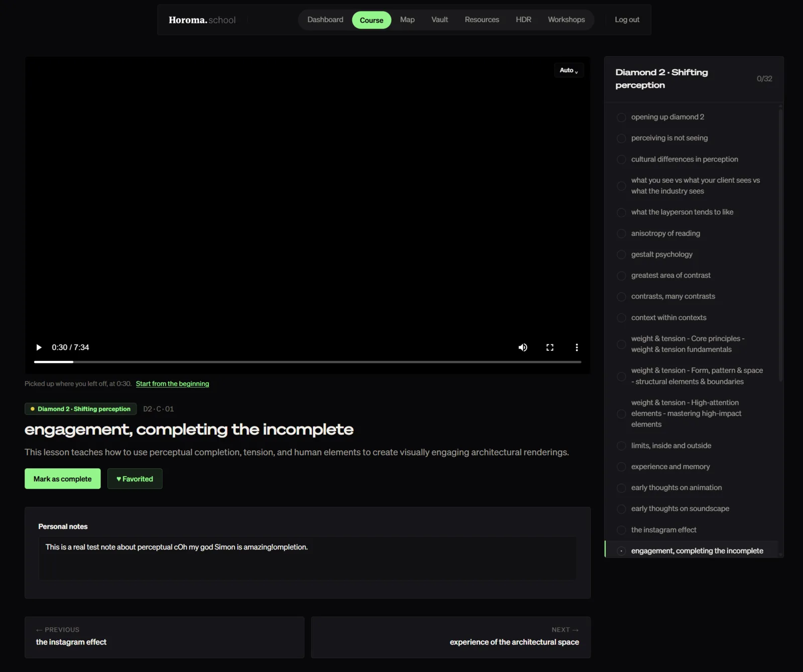Play the lesson video
Screen dimensions: 803x672
point(39,347)
